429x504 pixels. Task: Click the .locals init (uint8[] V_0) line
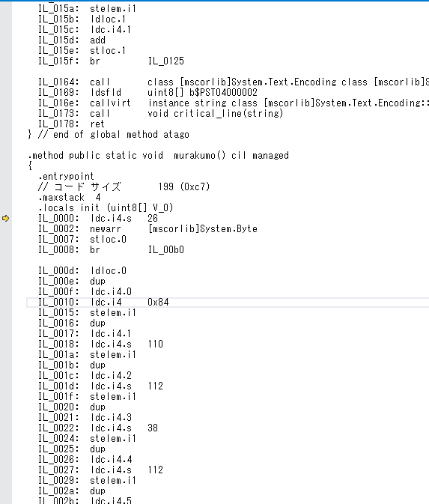click(106, 208)
